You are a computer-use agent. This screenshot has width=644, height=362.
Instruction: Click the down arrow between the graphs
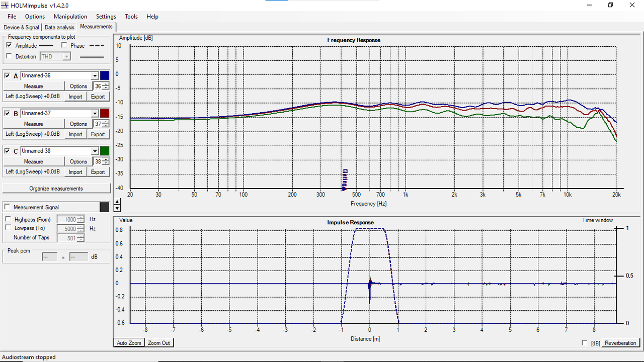click(x=117, y=208)
